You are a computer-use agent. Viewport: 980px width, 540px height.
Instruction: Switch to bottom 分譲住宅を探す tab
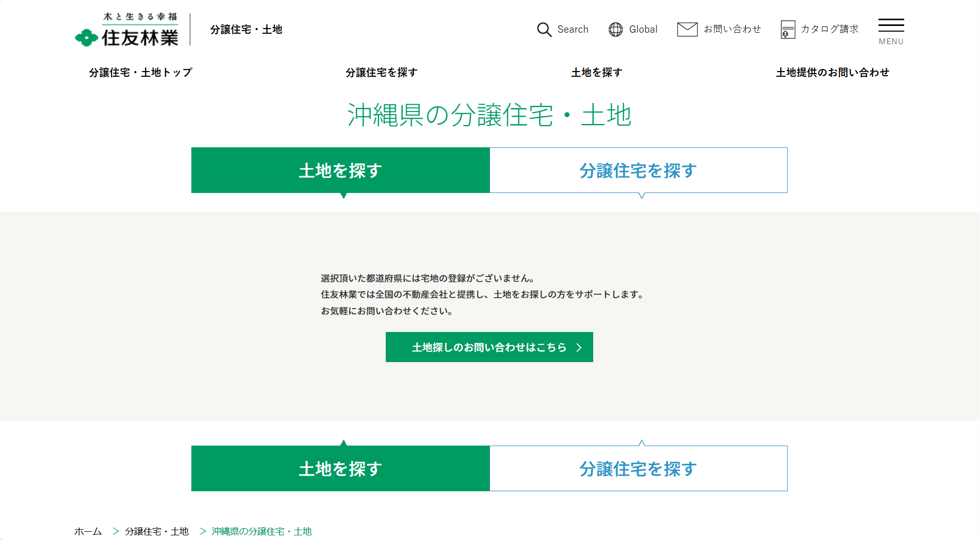[638, 469]
